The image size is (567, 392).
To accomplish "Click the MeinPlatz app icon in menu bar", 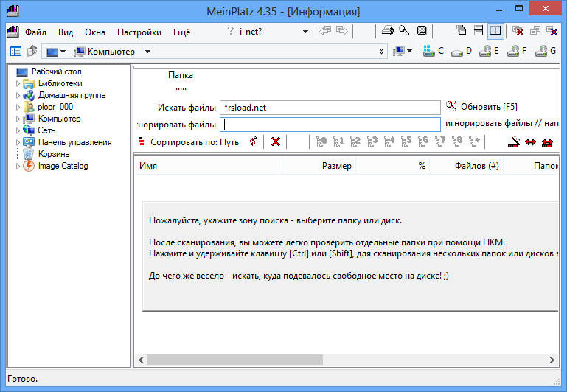I will (x=13, y=32).
